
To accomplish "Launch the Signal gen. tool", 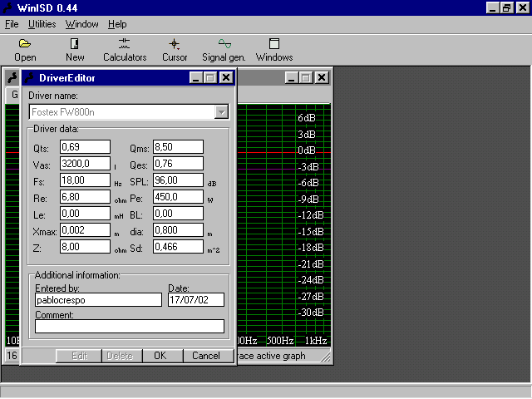I will 224,50.
